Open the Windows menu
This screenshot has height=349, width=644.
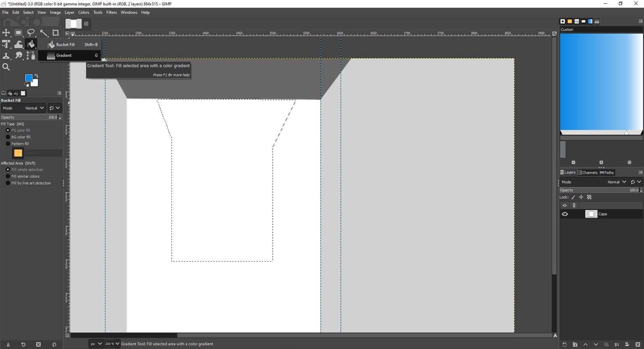[129, 13]
